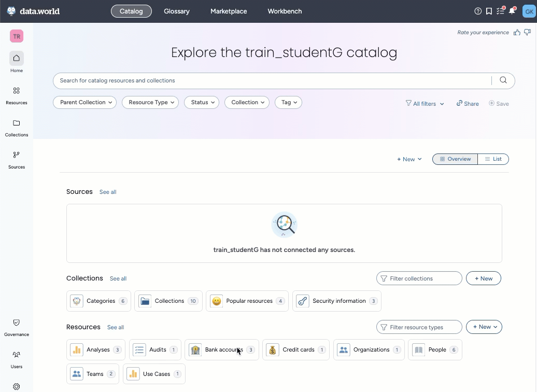Click See all next to Collections

(118, 279)
